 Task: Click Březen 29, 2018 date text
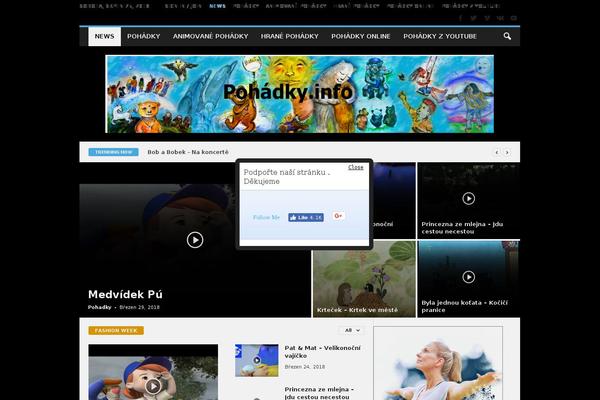[139, 307]
